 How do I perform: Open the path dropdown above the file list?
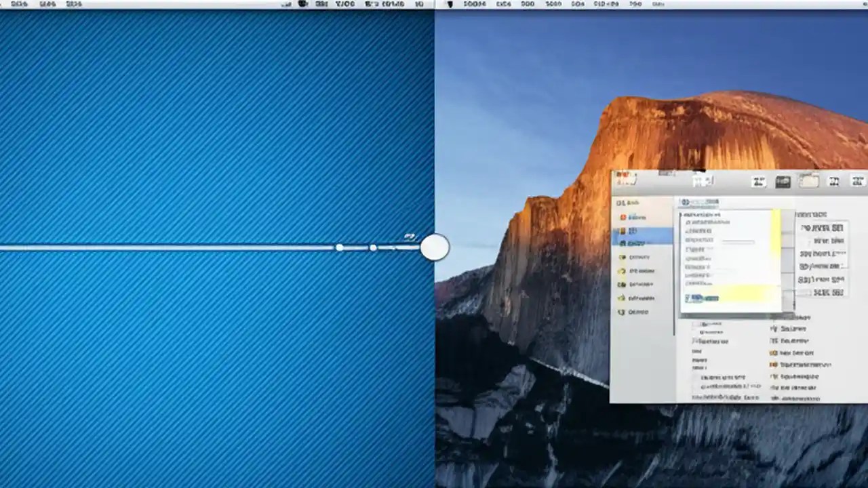tap(701, 201)
